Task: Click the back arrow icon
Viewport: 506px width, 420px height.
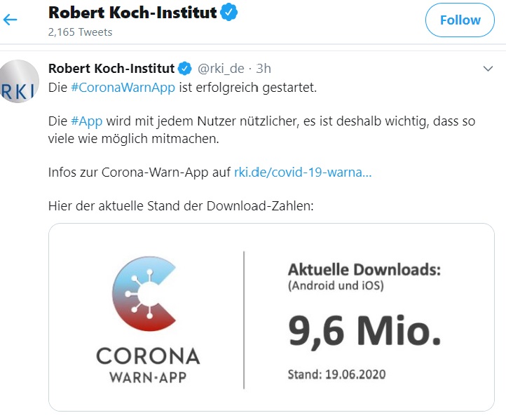Action: coord(10,20)
